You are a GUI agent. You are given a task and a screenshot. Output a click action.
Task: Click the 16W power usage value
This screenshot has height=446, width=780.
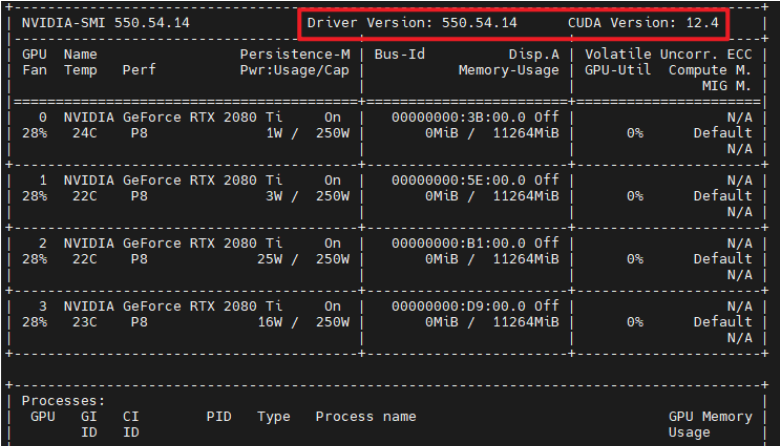(270, 322)
